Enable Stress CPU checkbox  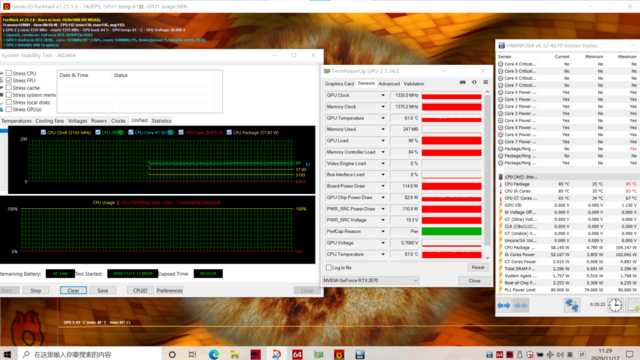click(9, 73)
